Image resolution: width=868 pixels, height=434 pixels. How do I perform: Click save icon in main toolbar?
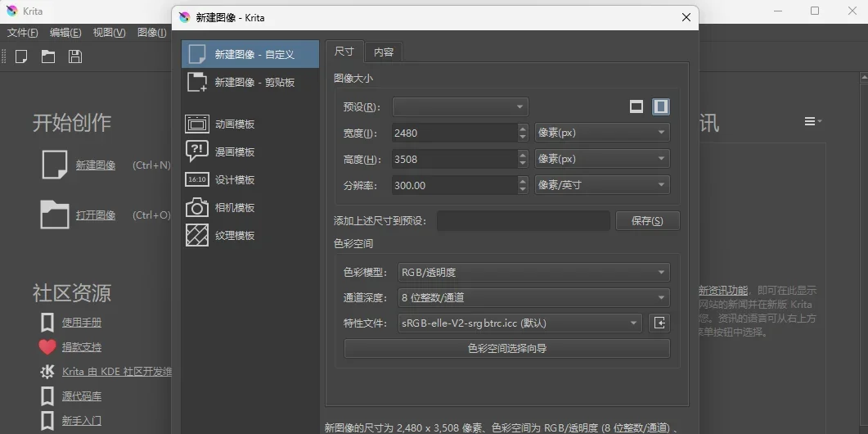75,57
